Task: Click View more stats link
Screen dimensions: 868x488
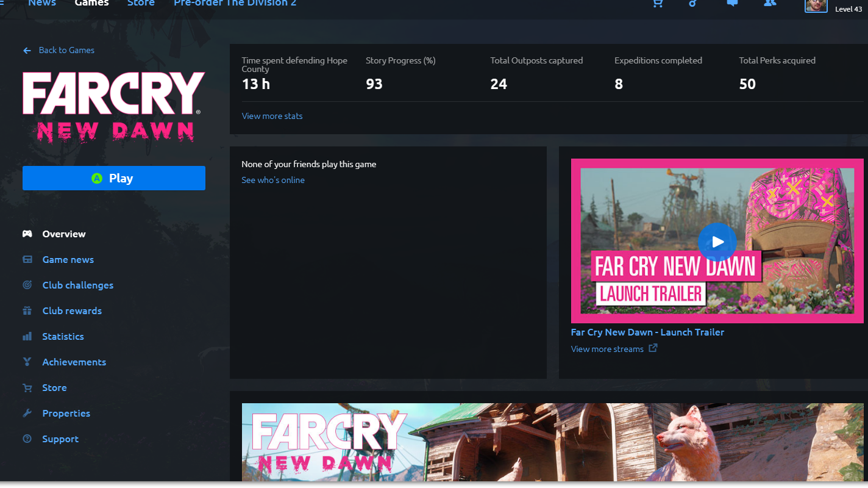Action: coord(272,116)
